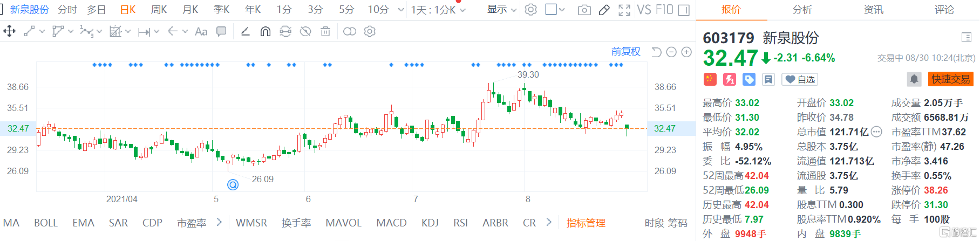Open the F10 company info

point(664,10)
